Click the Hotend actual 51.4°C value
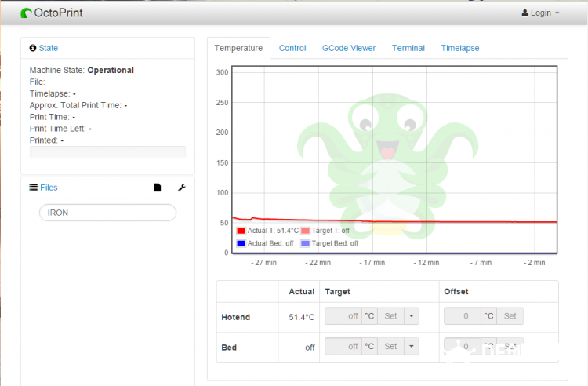Screen dimensions: 588x386 (302, 318)
